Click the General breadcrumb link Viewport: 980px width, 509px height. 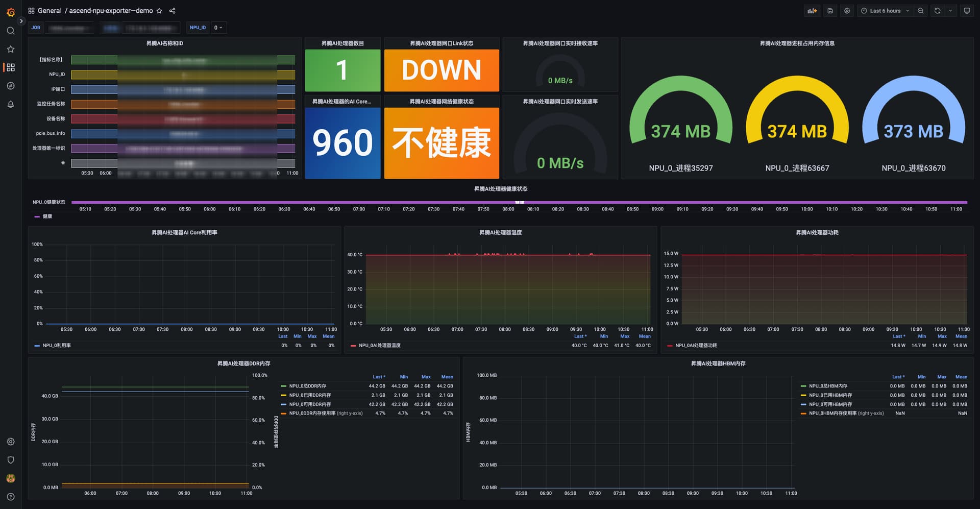tap(50, 11)
